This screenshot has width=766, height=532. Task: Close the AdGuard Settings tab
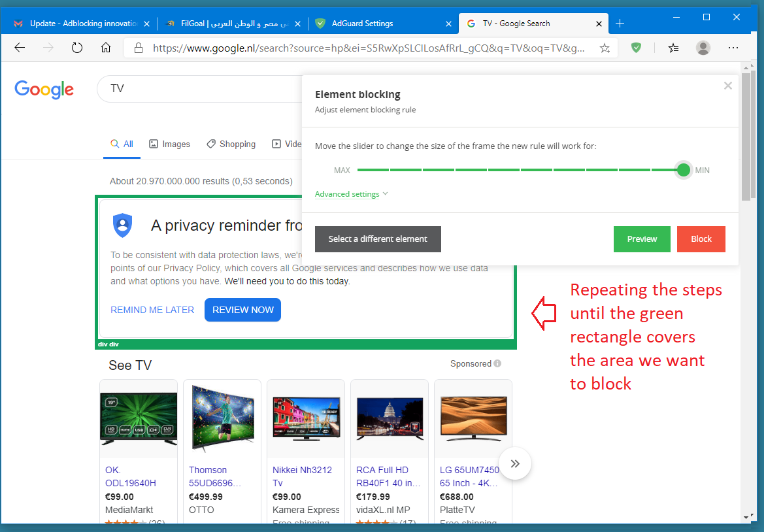coord(448,24)
